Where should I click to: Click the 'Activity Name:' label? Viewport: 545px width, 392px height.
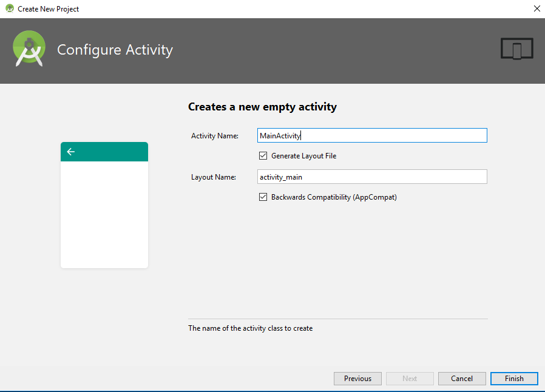pyautogui.click(x=215, y=136)
